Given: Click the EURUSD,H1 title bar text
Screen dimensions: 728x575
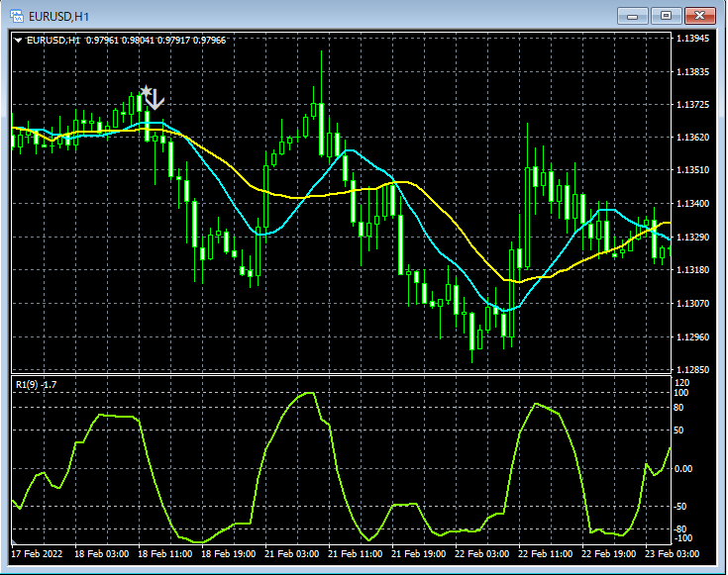Looking at the screenshot, I should pos(59,17).
